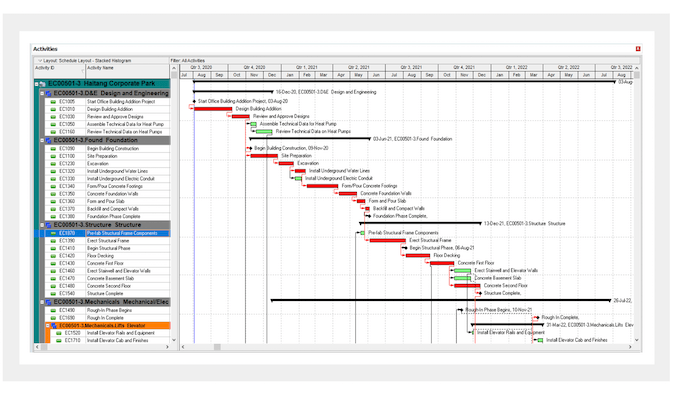675x400 pixels.
Task: Click the red Floor Decking Gantt bar
Action: 417,255
